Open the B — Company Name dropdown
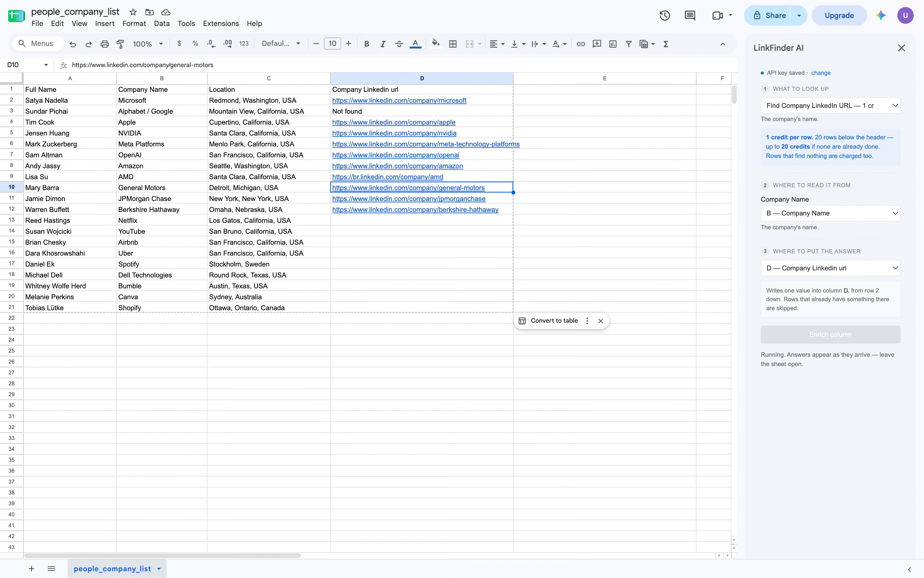Image resolution: width=924 pixels, height=578 pixels. (x=830, y=213)
